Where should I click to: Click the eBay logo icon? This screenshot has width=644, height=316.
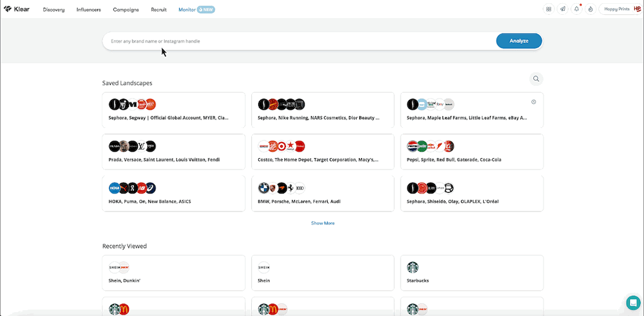[x=440, y=104]
